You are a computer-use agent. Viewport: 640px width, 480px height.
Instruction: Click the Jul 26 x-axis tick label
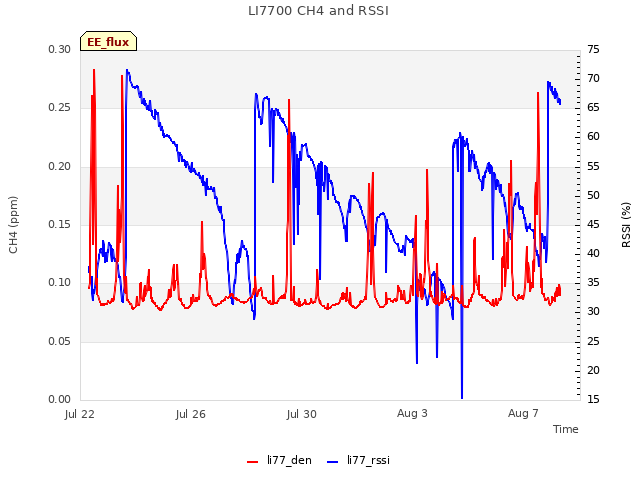tap(191, 414)
